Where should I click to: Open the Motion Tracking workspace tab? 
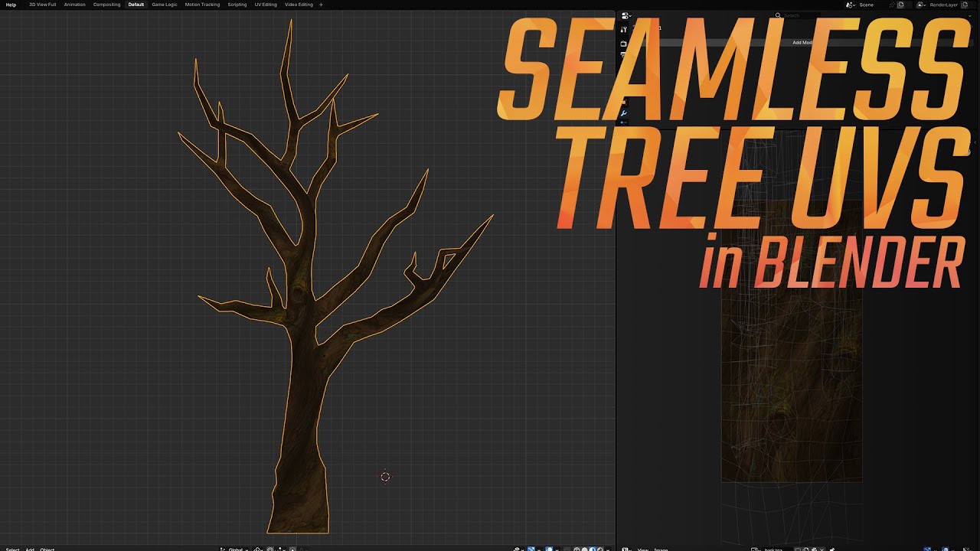click(x=202, y=5)
